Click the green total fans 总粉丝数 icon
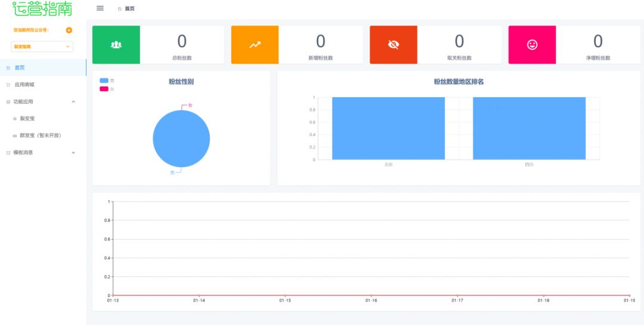The image size is (644, 325). [116, 45]
